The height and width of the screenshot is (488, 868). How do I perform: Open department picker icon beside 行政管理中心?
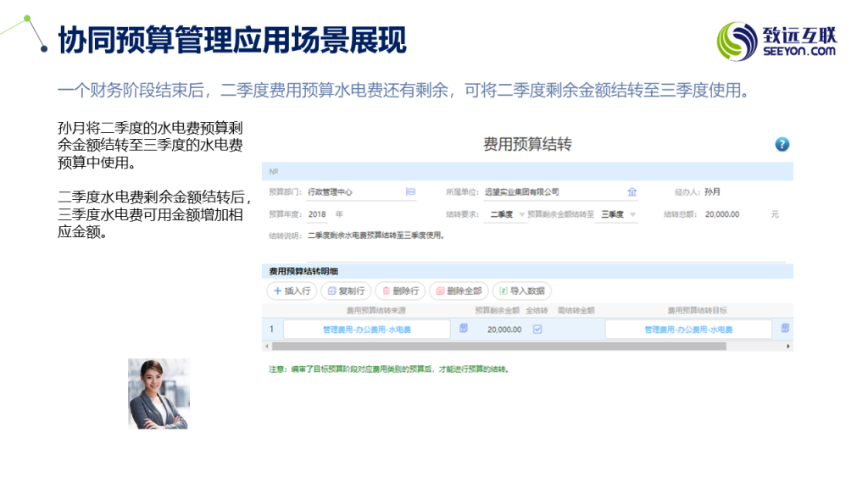(411, 192)
